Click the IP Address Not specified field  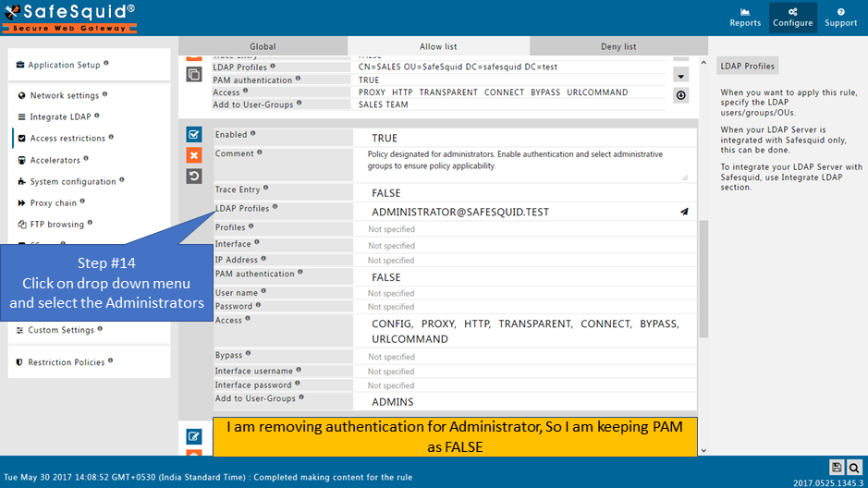[525, 260]
